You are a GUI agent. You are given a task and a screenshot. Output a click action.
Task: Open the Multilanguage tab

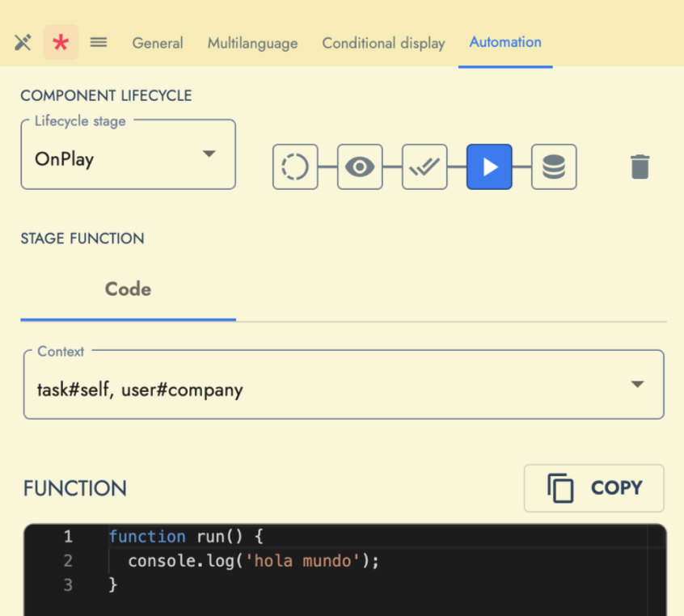coord(251,43)
